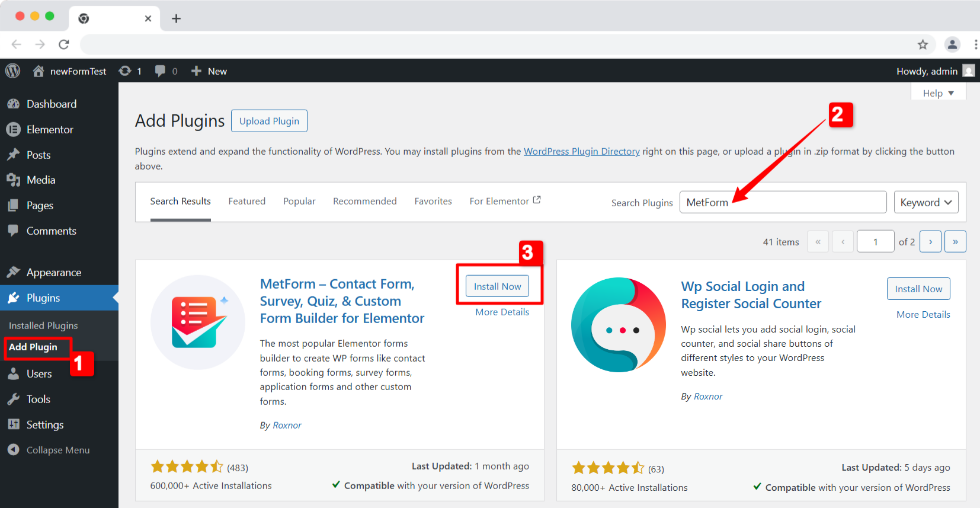This screenshot has width=980, height=508.
Task: Jump to last results page arrow
Action: pos(955,241)
